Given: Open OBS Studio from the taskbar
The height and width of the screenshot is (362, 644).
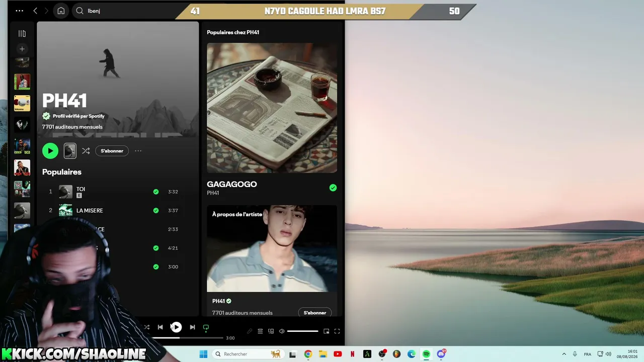Looking at the screenshot, I should pos(382,354).
